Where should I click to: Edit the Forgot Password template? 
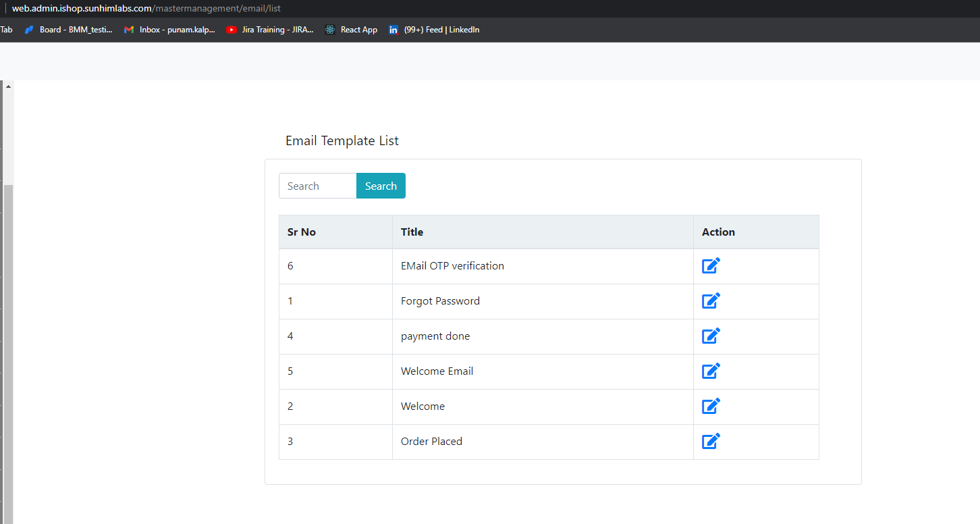coord(711,301)
